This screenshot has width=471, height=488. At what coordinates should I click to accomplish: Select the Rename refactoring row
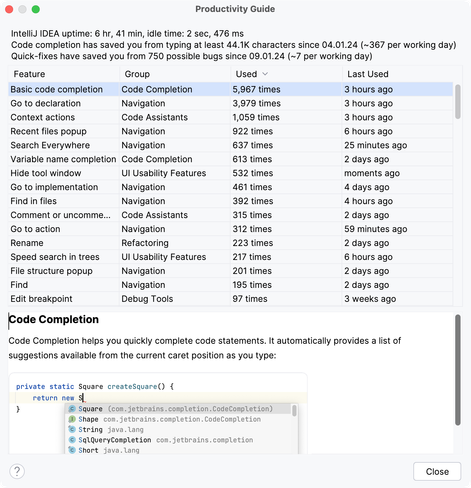pos(230,243)
